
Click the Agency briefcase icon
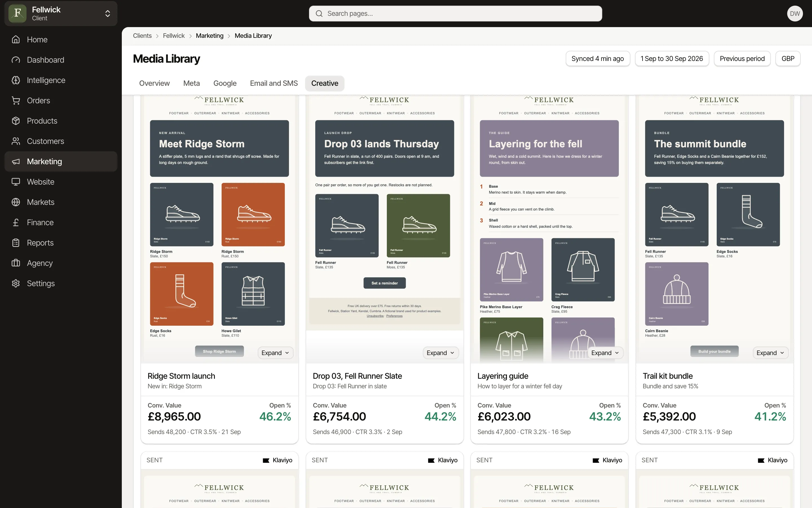coord(16,263)
